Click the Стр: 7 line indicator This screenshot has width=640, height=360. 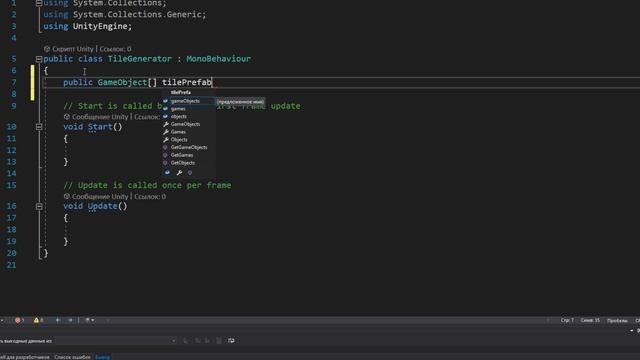(567, 320)
